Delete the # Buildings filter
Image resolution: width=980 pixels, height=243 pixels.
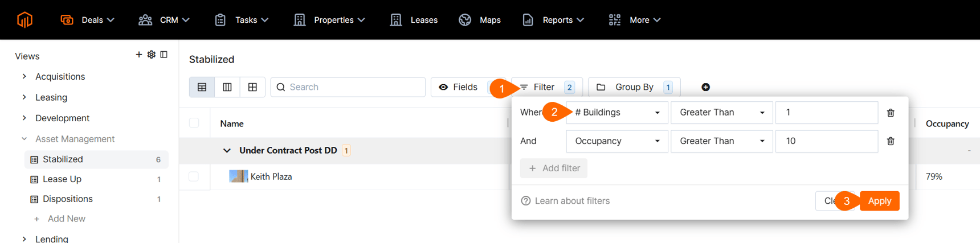tap(891, 113)
